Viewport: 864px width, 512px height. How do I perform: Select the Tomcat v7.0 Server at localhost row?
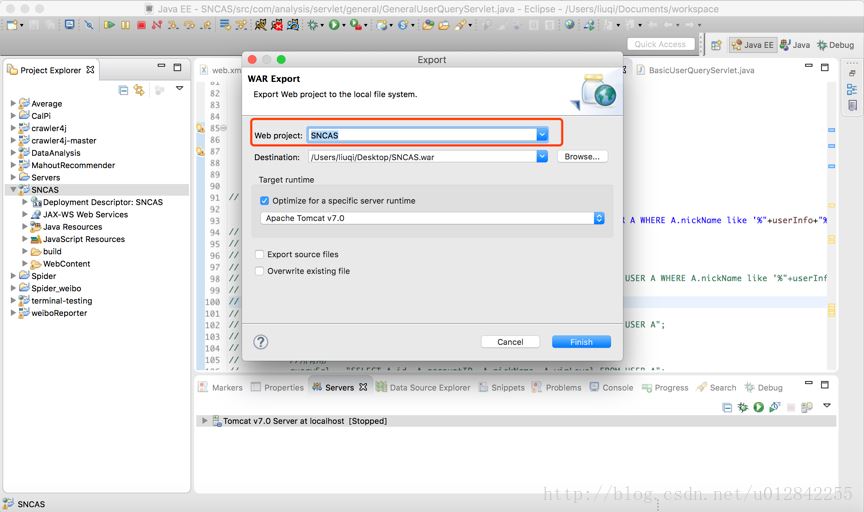(x=516, y=421)
